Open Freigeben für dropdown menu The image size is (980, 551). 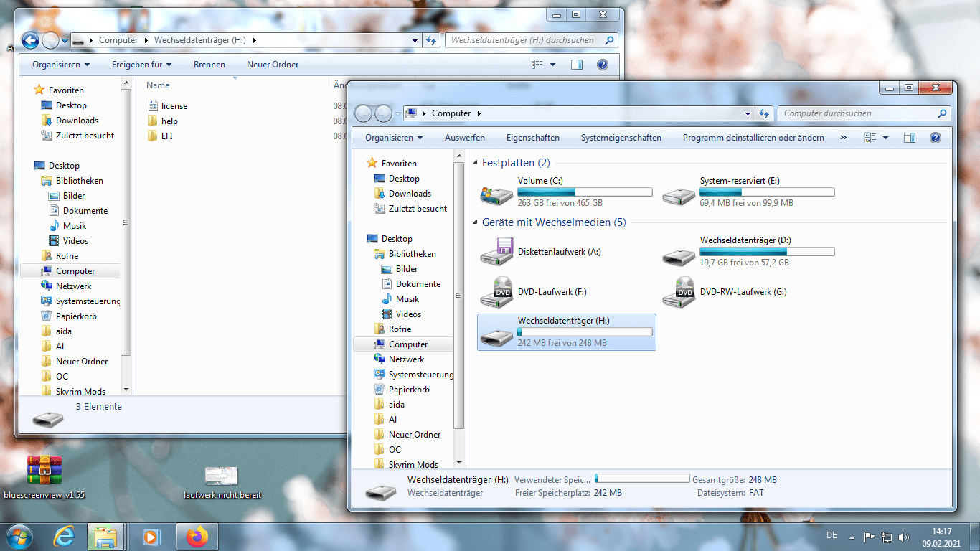coord(142,65)
